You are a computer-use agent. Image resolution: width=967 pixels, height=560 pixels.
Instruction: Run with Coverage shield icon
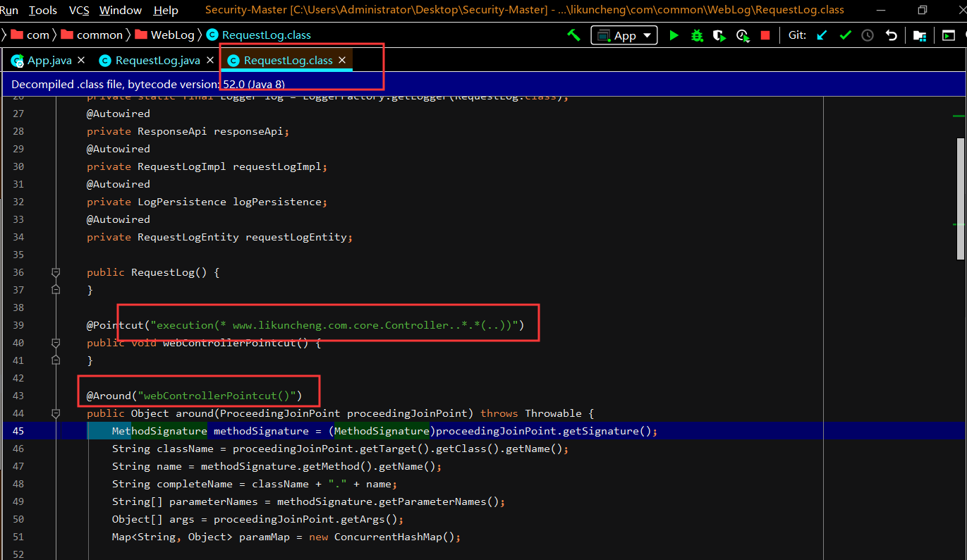(719, 35)
